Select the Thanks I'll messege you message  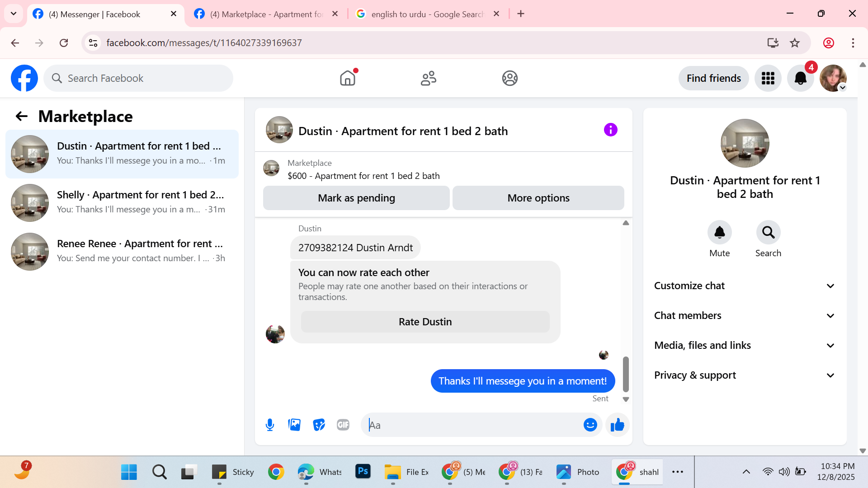click(x=523, y=381)
